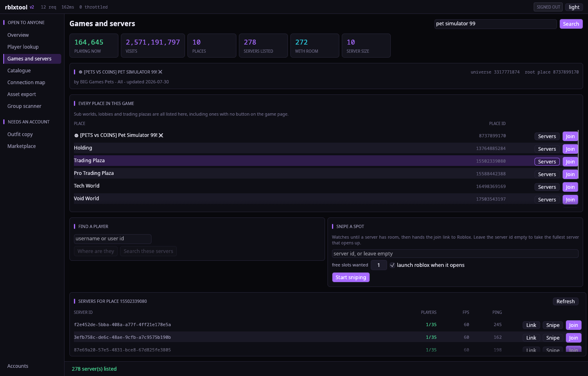Open Outfit copy page
Viewport: 588px width, 376px height.
[32, 134]
